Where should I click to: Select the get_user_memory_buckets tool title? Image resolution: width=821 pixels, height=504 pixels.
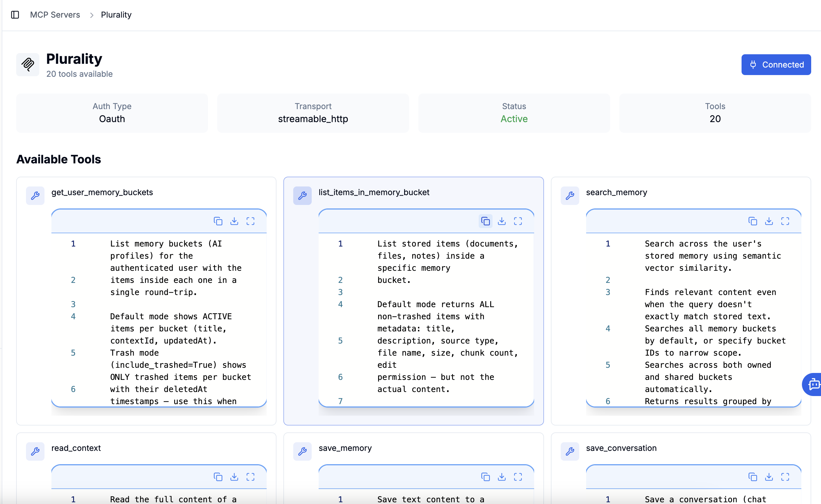point(102,192)
